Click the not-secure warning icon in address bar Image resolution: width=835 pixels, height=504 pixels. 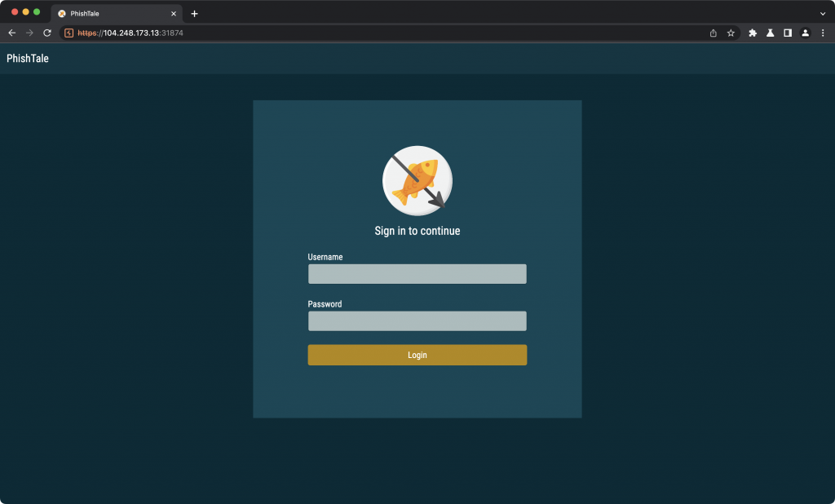pyautogui.click(x=69, y=33)
